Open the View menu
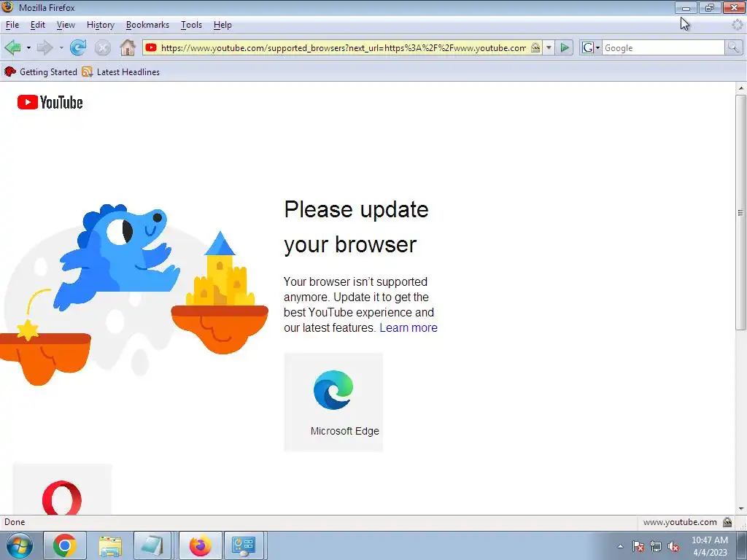Viewport: 747px width, 560px height. [66, 25]
